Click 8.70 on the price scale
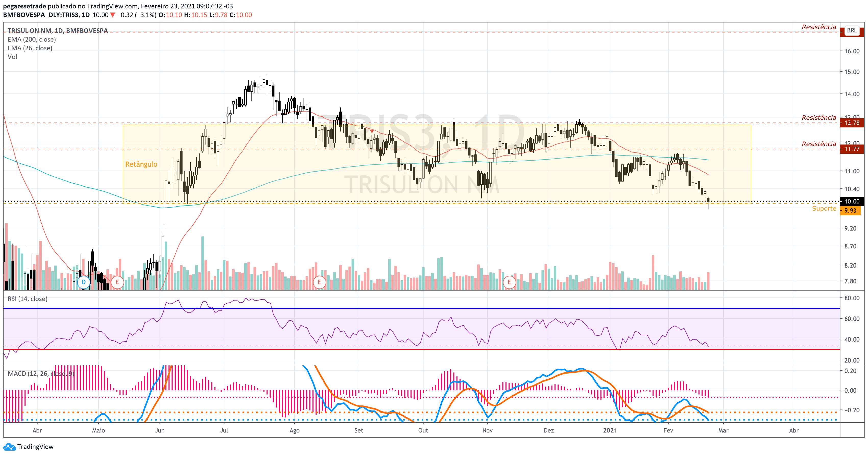The width and height of the screenshot is (868, 456). tap(850, 246)
